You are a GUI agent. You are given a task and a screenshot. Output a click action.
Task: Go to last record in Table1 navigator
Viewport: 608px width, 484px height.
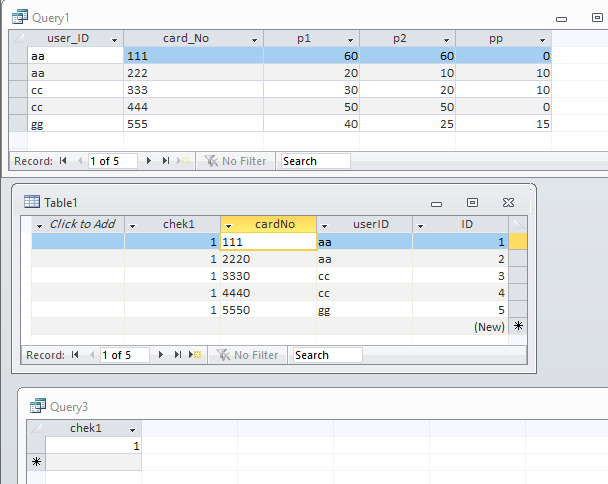click(178, 354)
